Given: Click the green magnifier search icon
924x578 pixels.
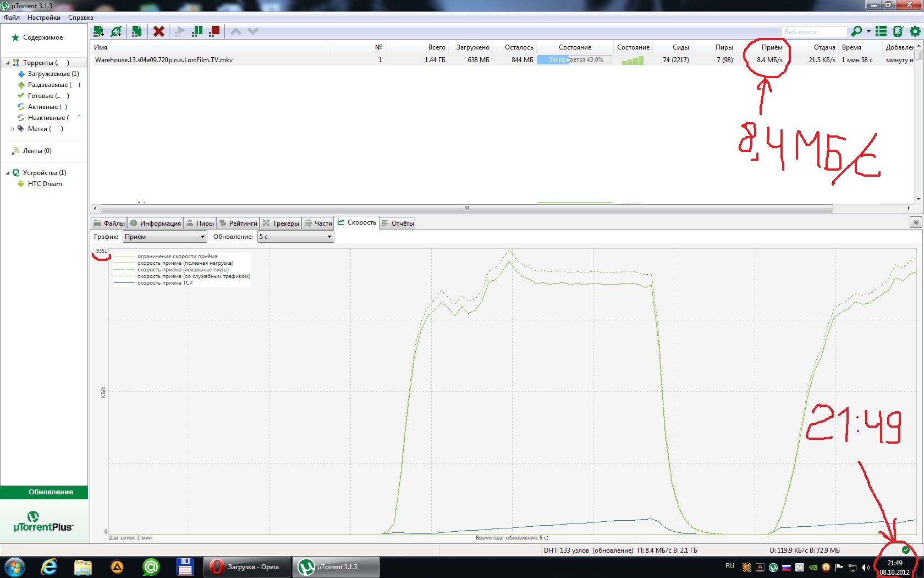Looking at the screenshot, I should pyautogui.click(x=856, y=31).
